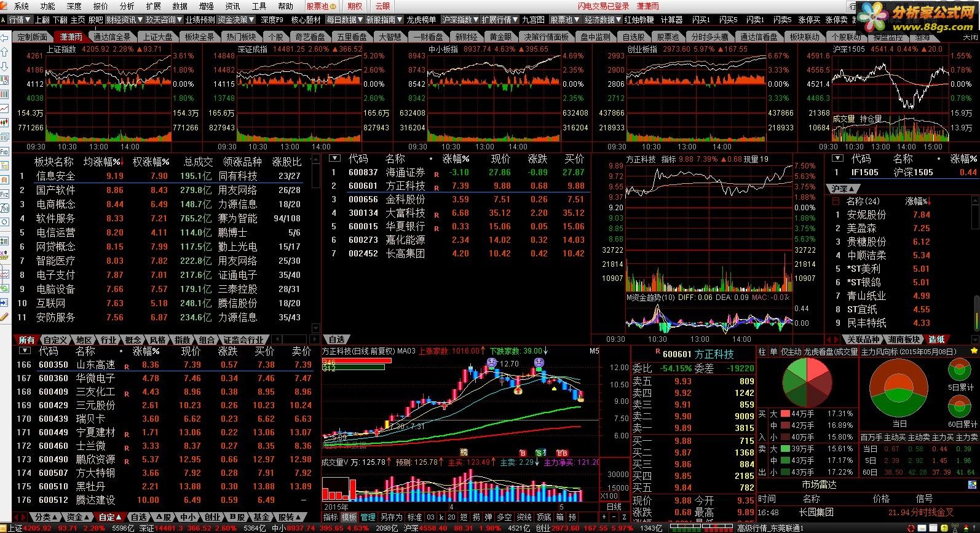Select the 创业 bottom tab
Screen dimensions: 980x533
212,518
